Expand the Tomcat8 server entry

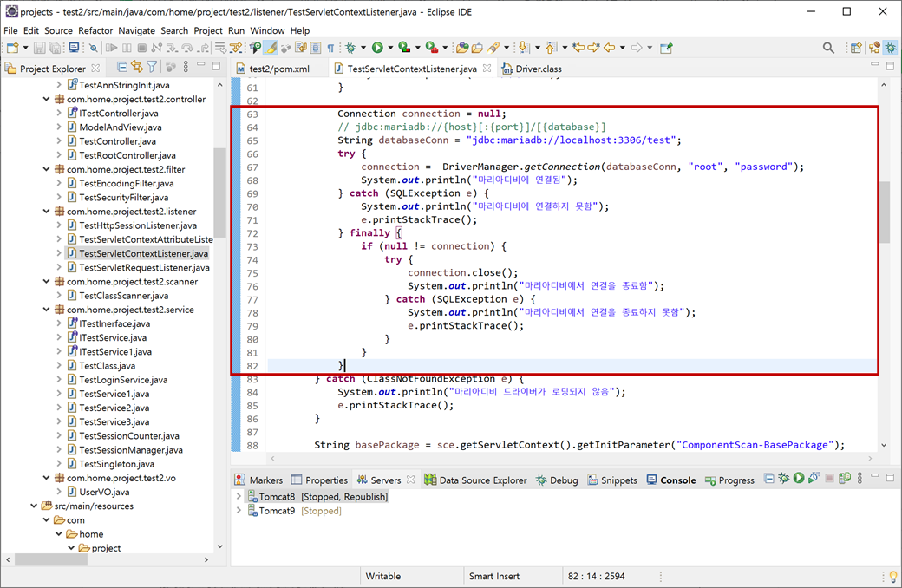239,496
